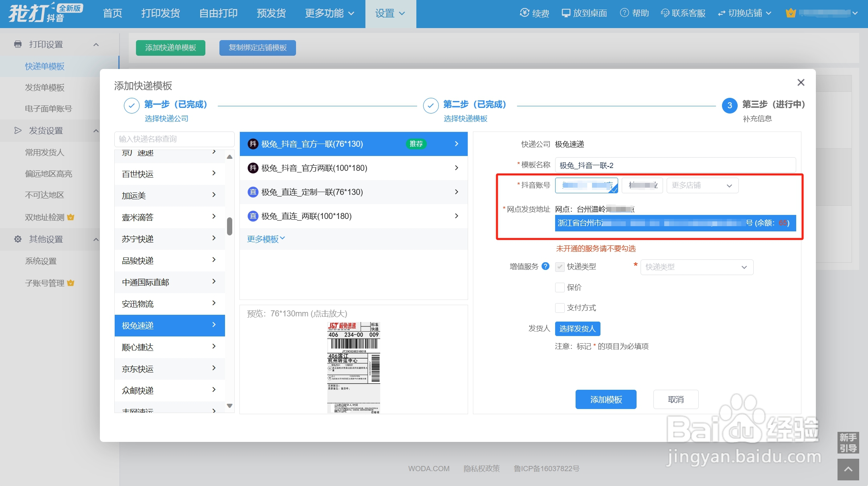Viewport: 868px width, 486px height.
Task: Check the 支付方式 checkbox
Action: pyautogui.click(x=560, y=308)
